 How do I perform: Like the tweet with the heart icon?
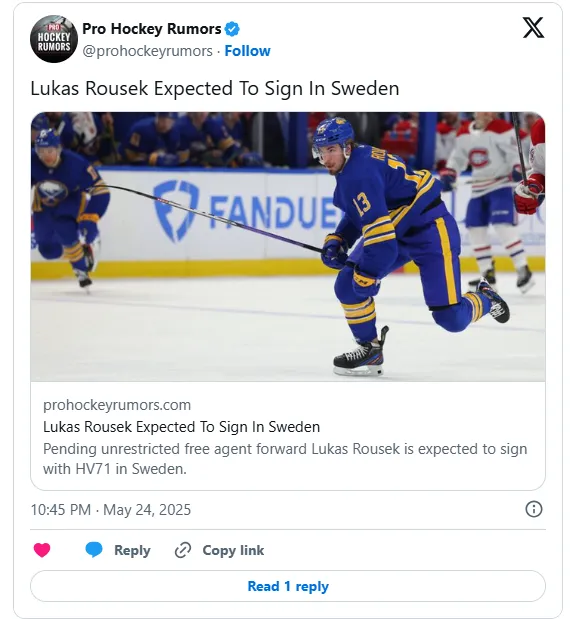(42, 550)
